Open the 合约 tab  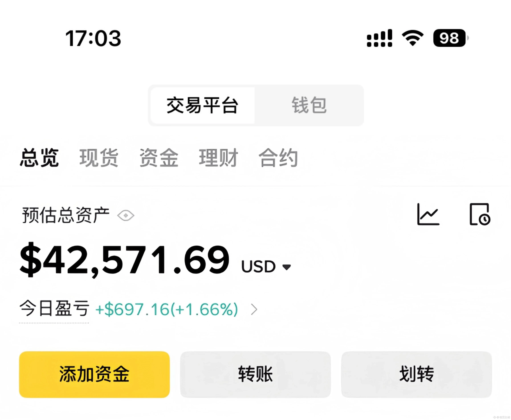pyautogui.click(x=278, y=158)
